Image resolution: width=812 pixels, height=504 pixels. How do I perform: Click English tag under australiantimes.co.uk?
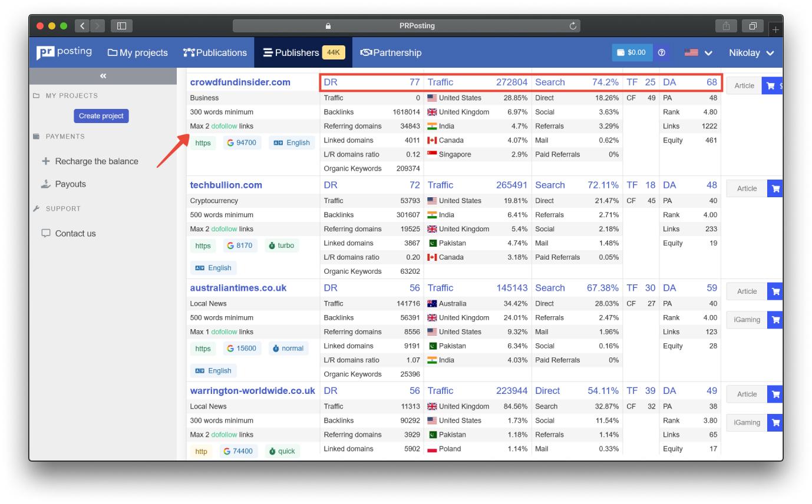[x=213, y=371]
